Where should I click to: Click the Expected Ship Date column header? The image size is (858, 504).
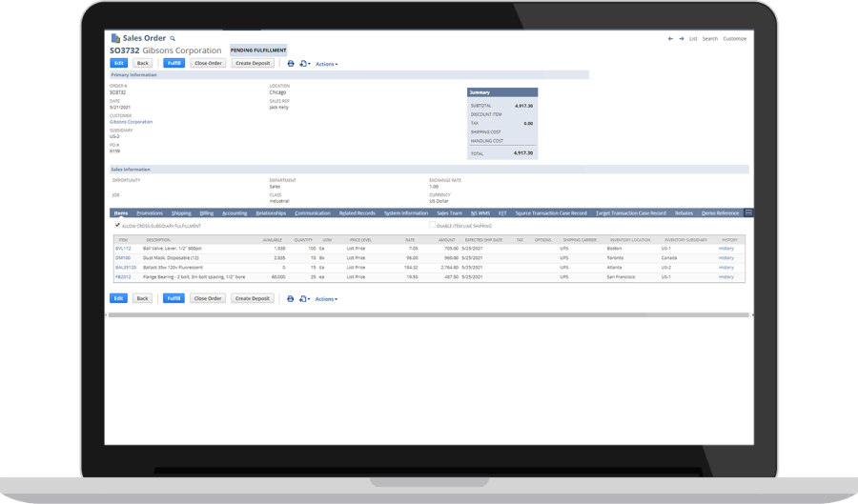click(483, 240)
